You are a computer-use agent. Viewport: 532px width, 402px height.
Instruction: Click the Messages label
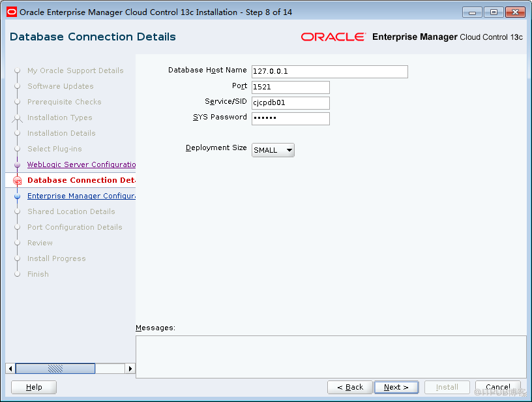click(x=155, y=328)
